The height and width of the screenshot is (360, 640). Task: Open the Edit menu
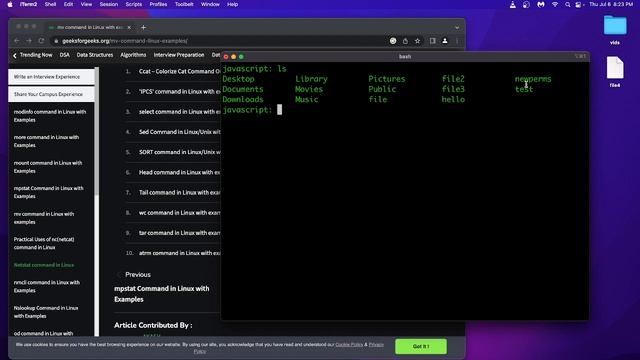[x=69, y=4]
